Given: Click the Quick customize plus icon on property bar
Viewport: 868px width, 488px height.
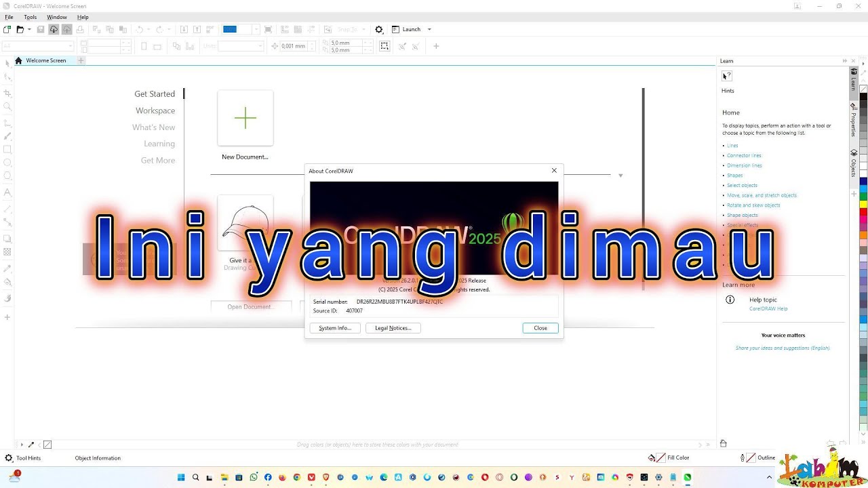Looking at the screenshot, I should (x=436, y=46).
